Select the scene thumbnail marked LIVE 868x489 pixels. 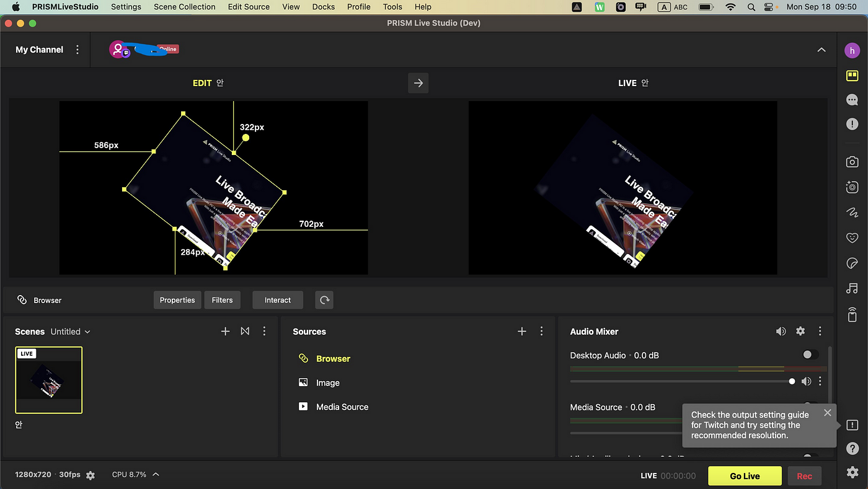[49, 380]
